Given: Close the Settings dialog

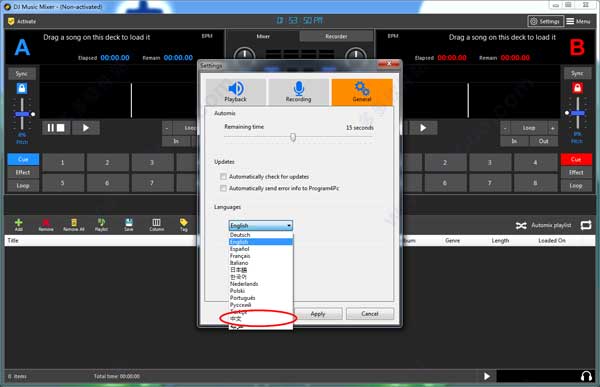Looking at the screenshot, I should (x=389, y=64).
